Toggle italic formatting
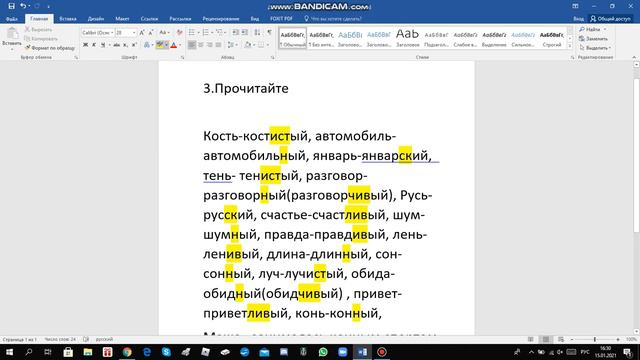Viewport: 640px width, 360px height. pyautogui.click(x=94, y=45)
